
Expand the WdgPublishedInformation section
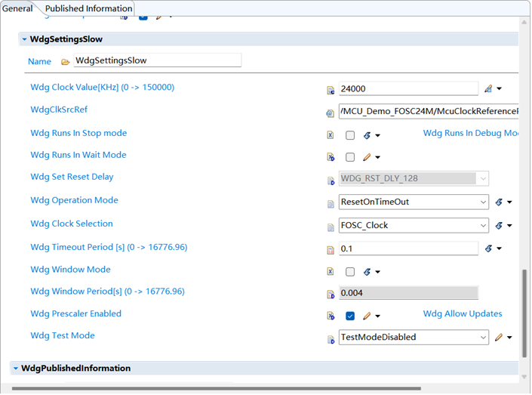pos(15,369)
